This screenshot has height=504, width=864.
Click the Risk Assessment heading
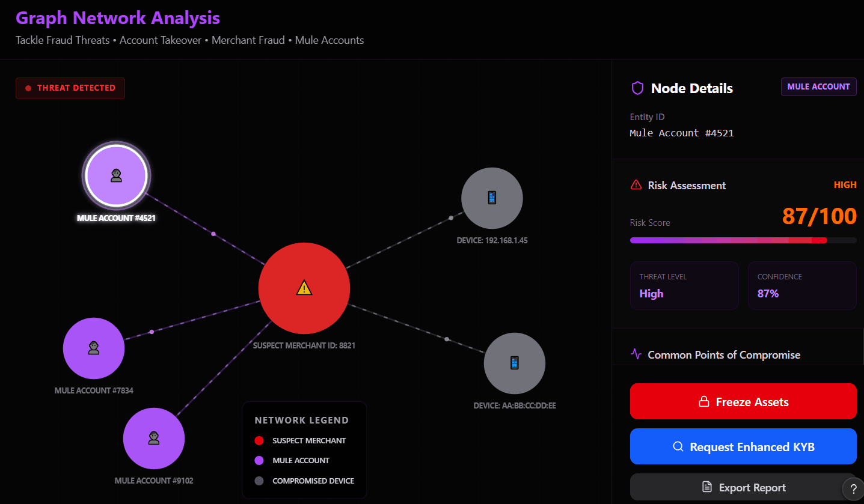(687, 186)
